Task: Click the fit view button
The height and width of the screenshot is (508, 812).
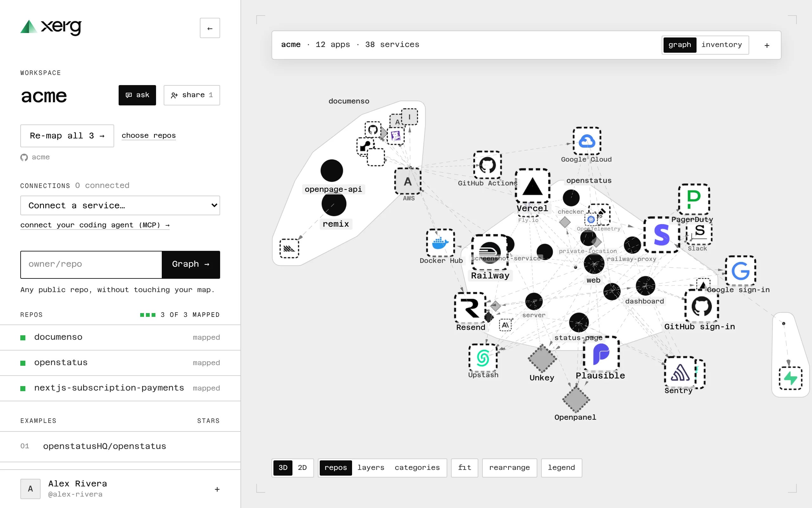Action: 464,468
